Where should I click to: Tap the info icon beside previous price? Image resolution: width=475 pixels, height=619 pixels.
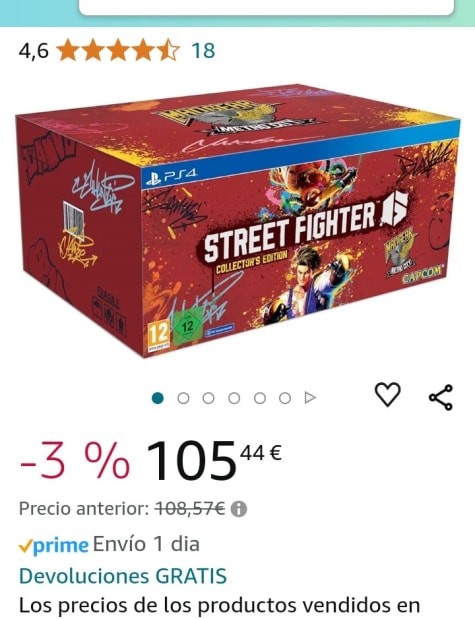(x=239, y=509)
